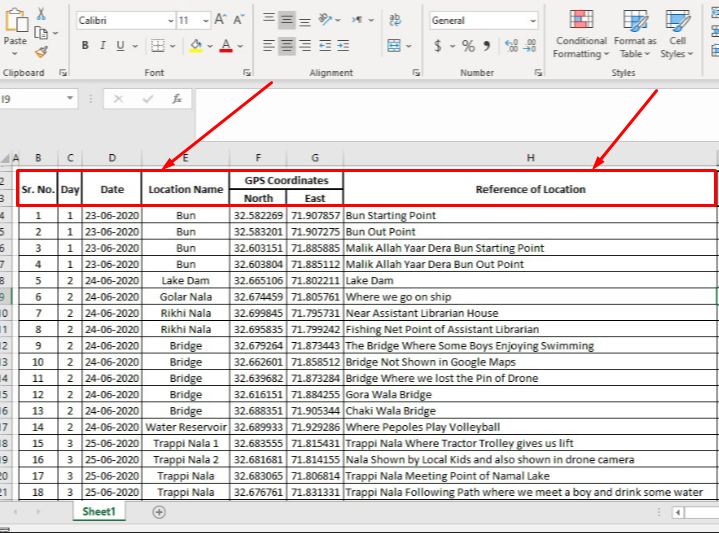Apply cell borders icon

coord(158,45)
